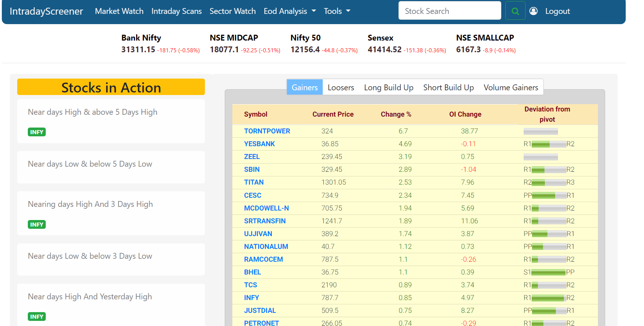Image resolution: width=644 pixels, height=326 pixels.
Task: Click the NSE MIDCAP index value 18077.1
Action: [224, 49]
